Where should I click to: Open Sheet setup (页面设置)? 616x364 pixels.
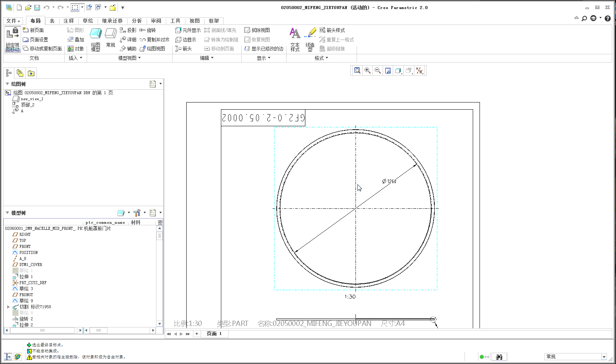[35, 40]
